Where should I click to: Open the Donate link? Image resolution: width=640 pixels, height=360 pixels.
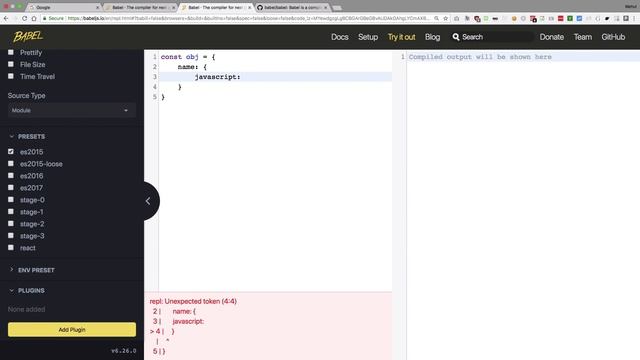click(x=551, y=37)
